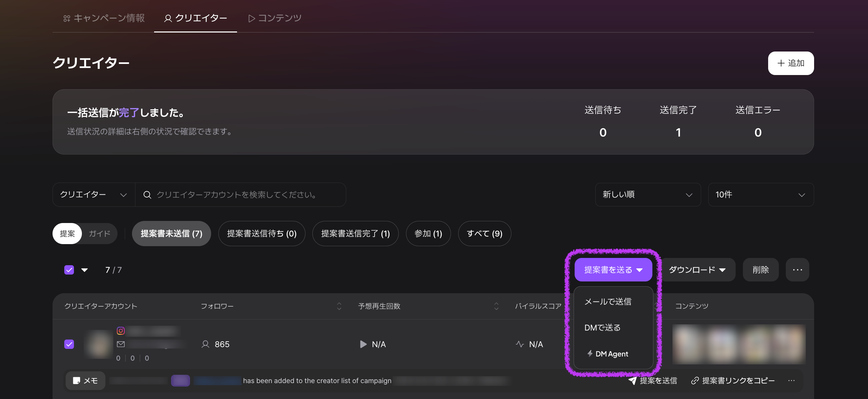Image resolution: width=868 pixels, height=399 pixels.
Task: Click the メモ note icon button
Action: pyautogui.click(x=85, y=381)
